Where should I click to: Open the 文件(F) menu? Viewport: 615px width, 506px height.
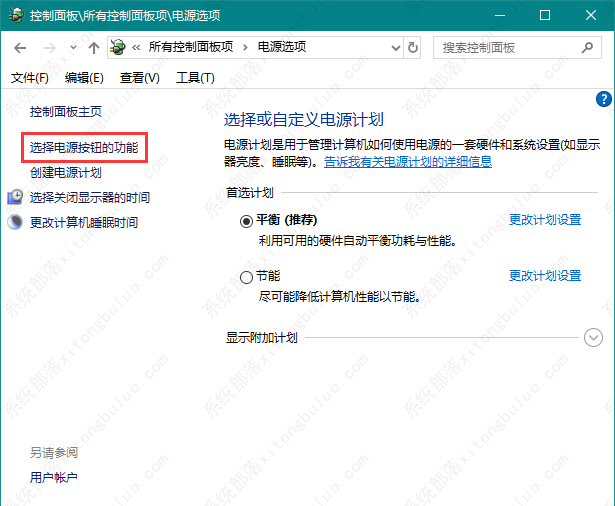tap(29, 77)
